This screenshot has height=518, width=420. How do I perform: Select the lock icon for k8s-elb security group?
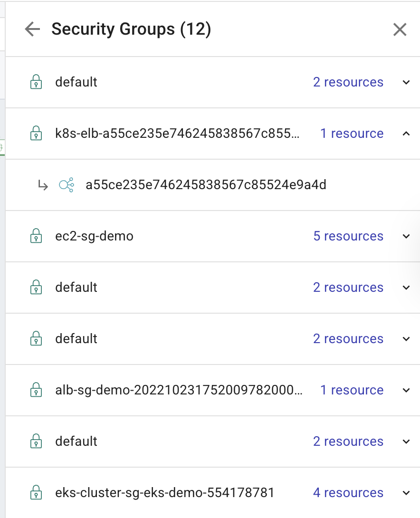click(37, 134)
